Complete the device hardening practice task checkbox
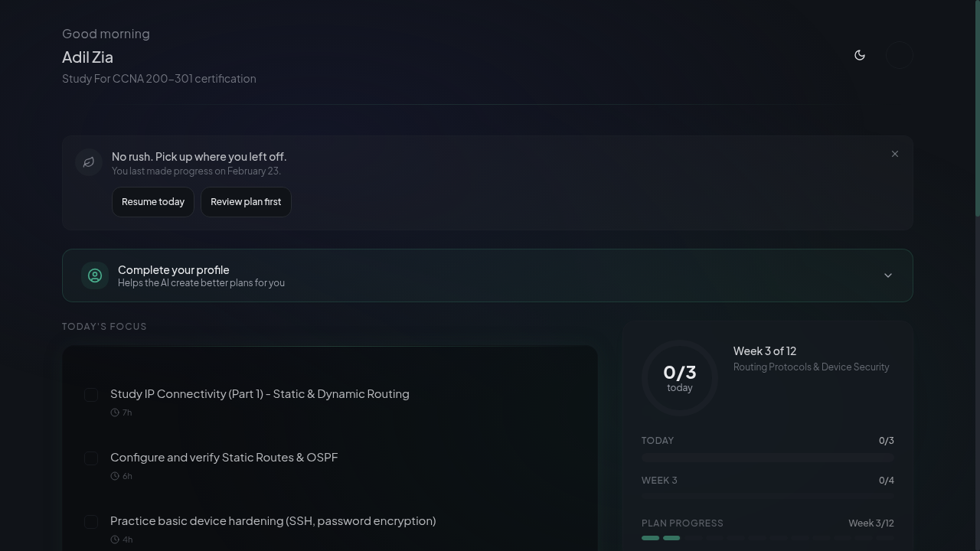 coord(91,521)
